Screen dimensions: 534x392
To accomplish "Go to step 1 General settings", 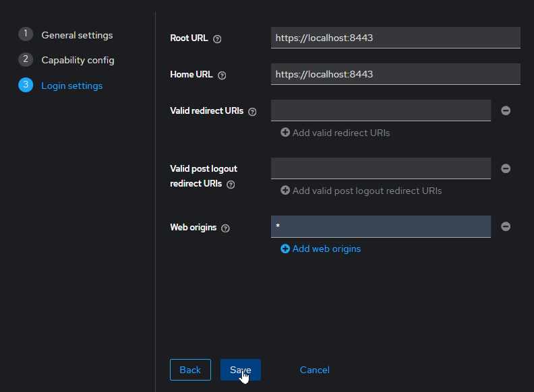I will click(x=77, y=35).
